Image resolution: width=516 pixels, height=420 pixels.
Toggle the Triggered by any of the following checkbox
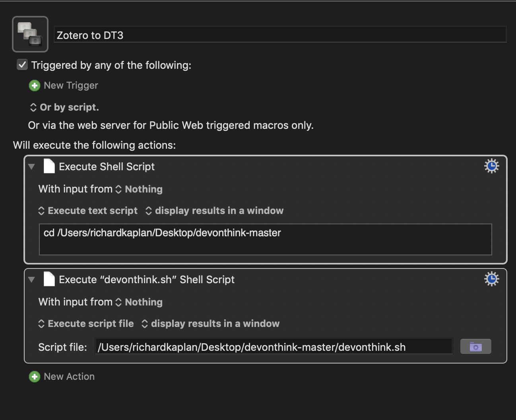[22, 64]
